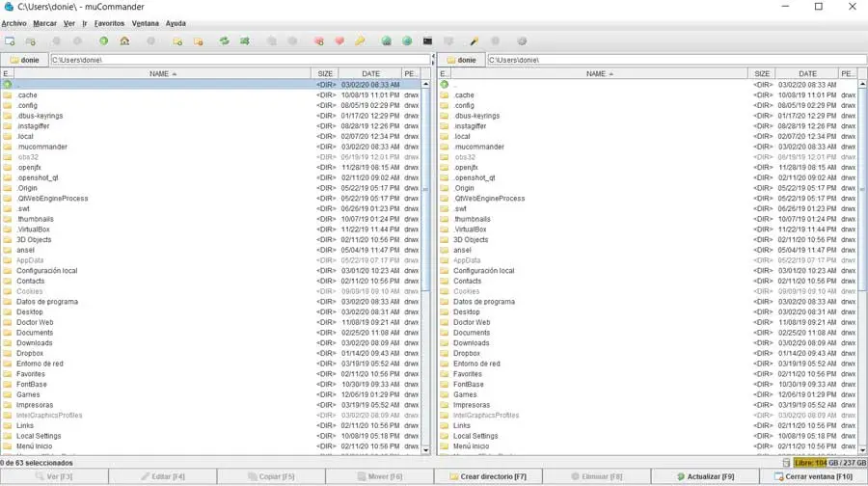Click the folder icon beside Dropbox in left panel
868x486 pixels.
7,353
